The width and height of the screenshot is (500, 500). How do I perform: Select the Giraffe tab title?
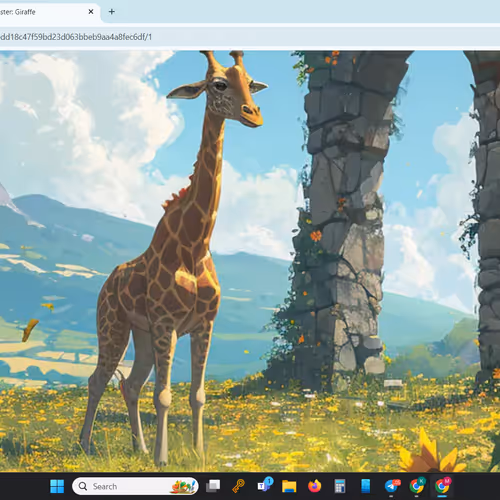coord(18,12)
